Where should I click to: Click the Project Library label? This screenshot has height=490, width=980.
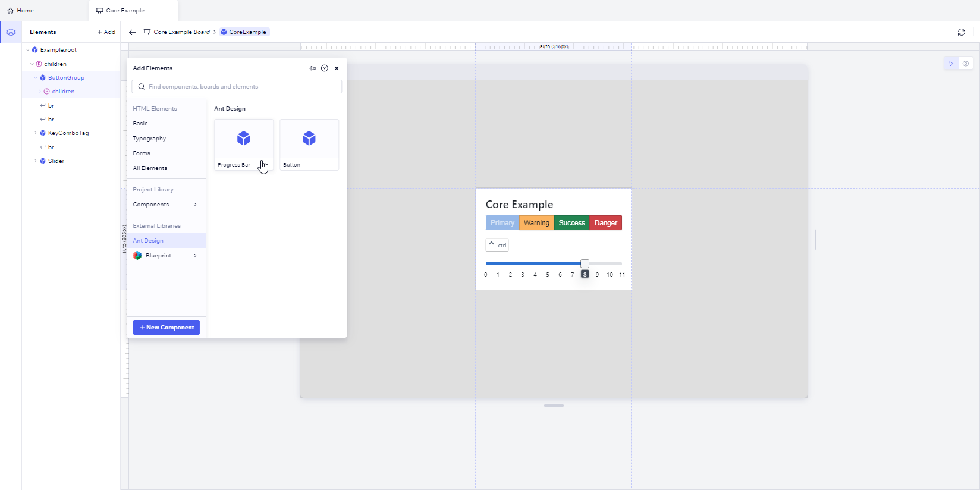click(x=153, y=190)
